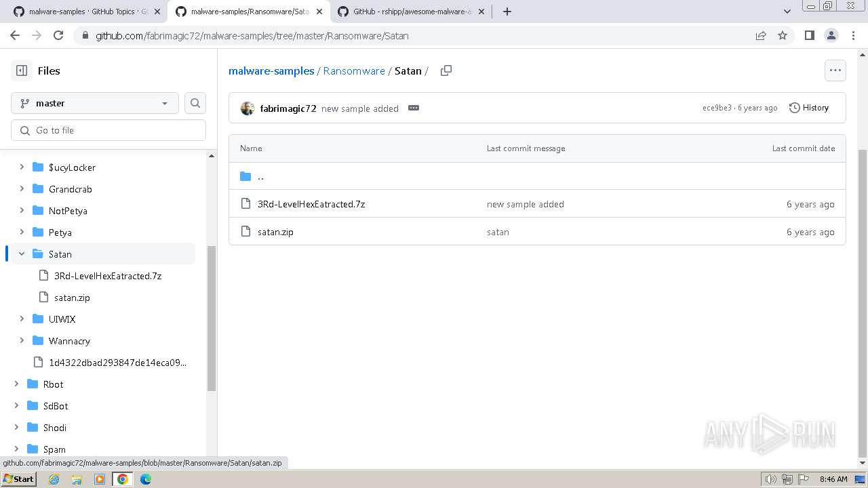The width and height of the screenshot is (868, 488).
Task: Close the GitHub Topics browser tab
Action: tap(157, 12)
